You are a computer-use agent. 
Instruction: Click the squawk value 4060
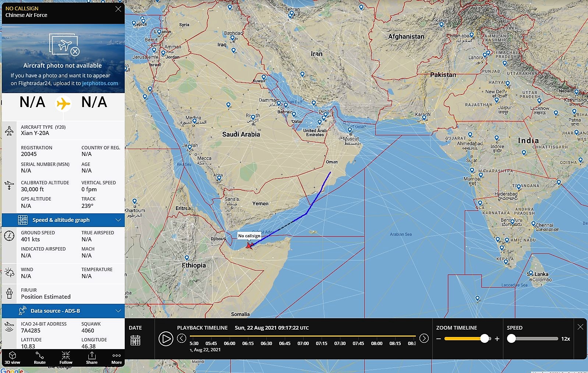[88, 330]
